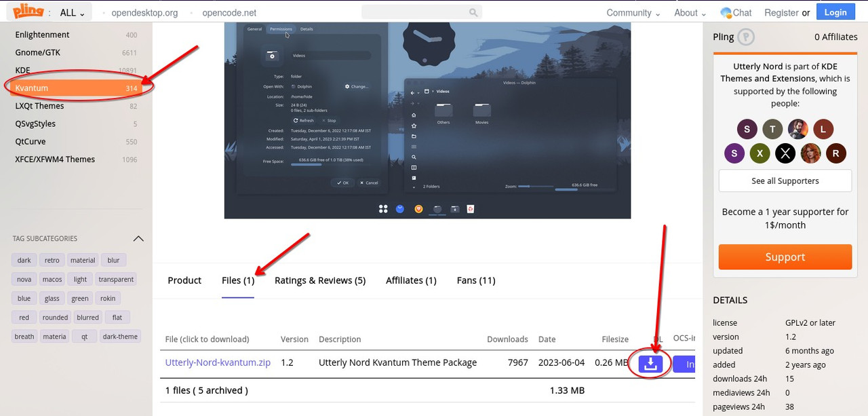This screenshot has height=416, width=868.
Task: Open the Ratings & Reviews (5) tab
Action: click(320, 280)
